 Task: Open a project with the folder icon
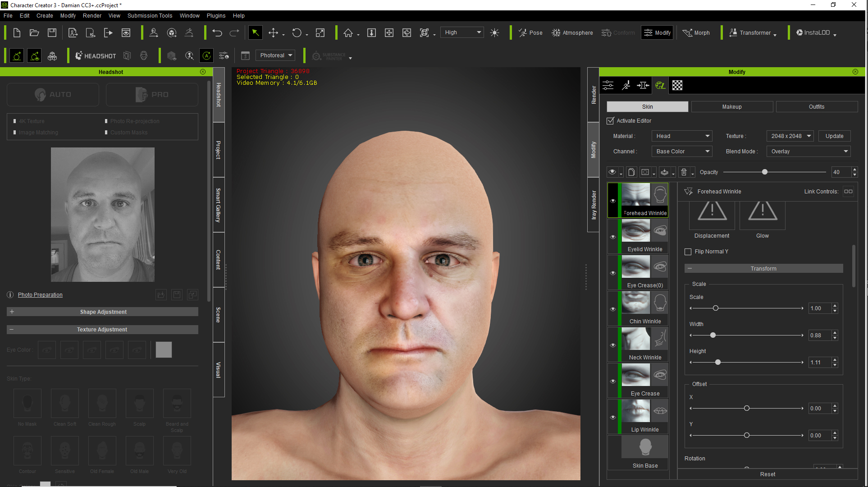(34, 32)
